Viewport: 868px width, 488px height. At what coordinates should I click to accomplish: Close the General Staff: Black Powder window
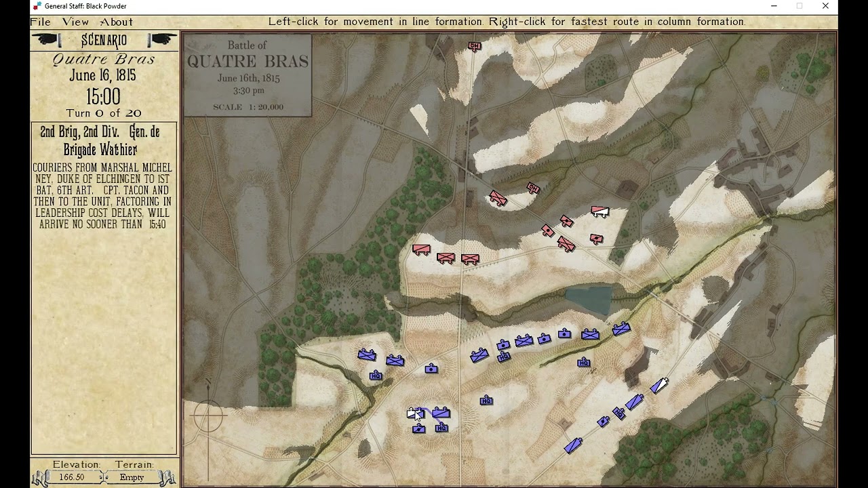click(x=825, y=6)
